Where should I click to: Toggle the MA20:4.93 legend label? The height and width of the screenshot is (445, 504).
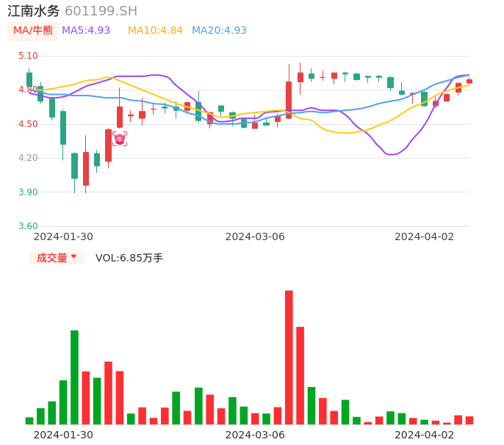coord(219,31)
